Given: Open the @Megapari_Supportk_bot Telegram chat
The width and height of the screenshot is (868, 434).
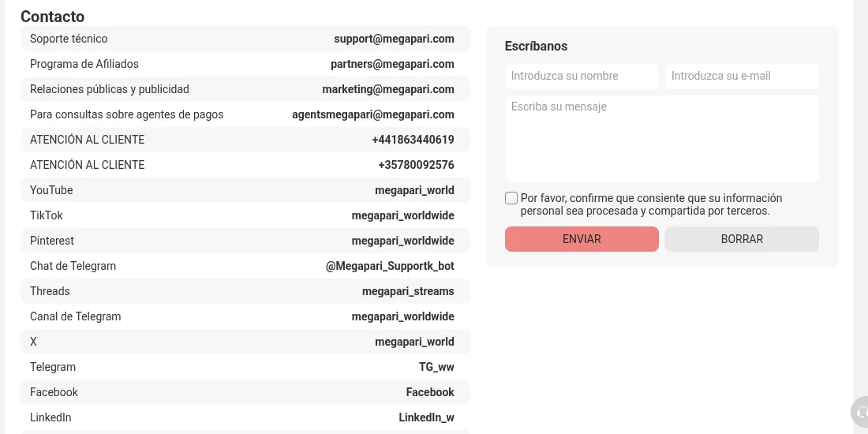Looking at the screenshot, I should [x=391, y=266].
